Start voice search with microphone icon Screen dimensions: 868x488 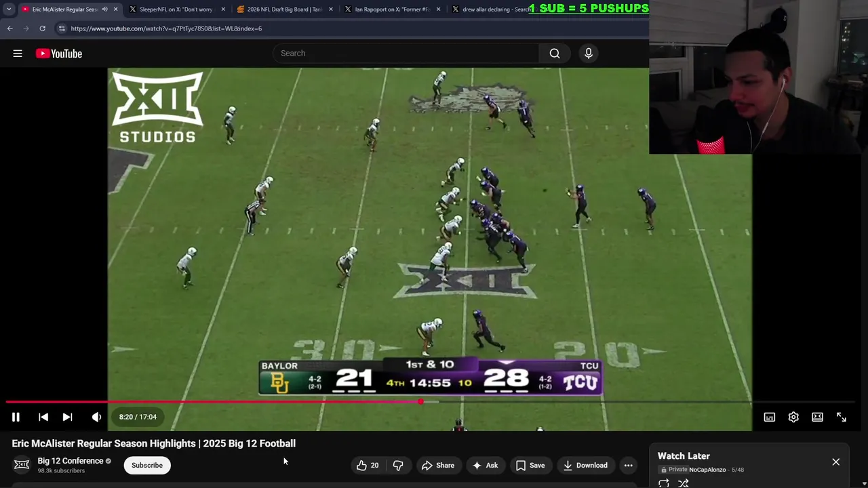point(589,54)
